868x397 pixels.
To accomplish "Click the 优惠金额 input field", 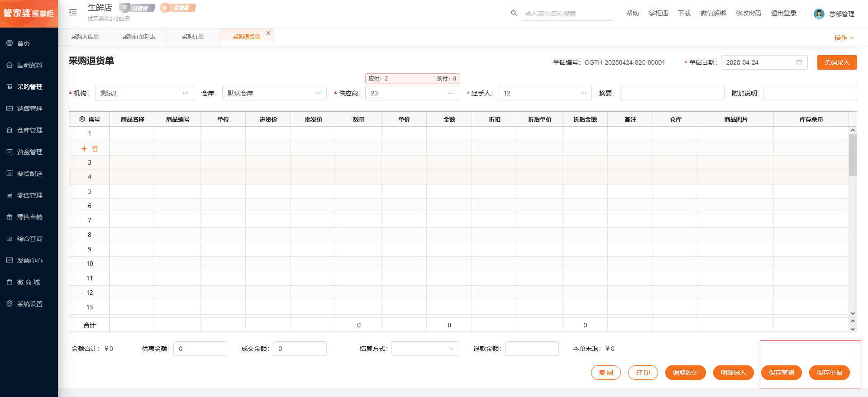I will (x=200, y=349).
